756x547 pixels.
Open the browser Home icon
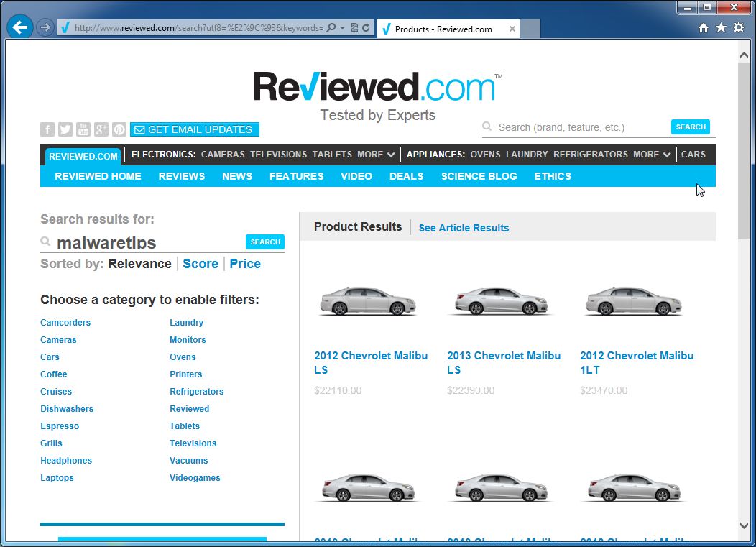[704, 28]
